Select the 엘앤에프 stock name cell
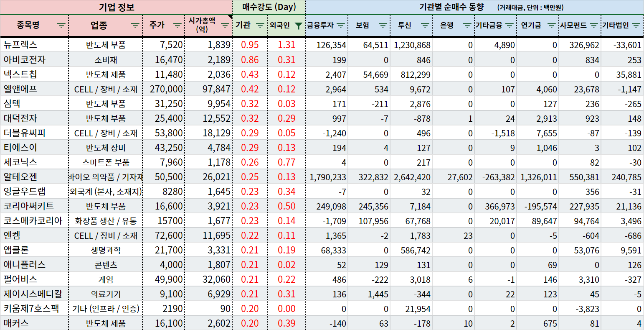The height and width of the screenshot is (330, 644). click(x=34, y=89)
